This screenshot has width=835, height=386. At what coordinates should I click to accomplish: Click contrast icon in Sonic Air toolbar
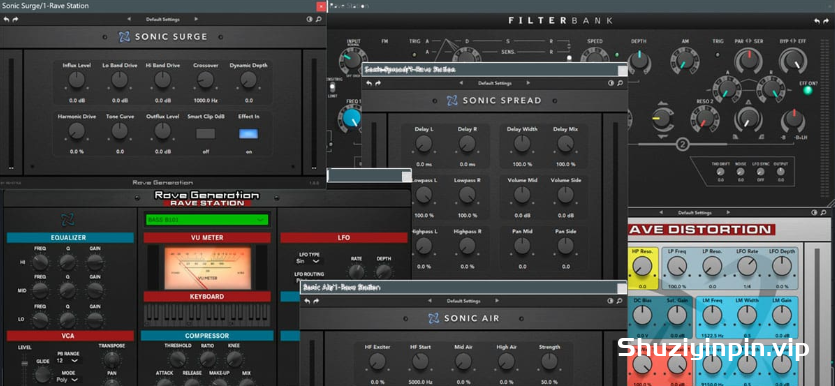pyautogui.click(x=611, y=301)
